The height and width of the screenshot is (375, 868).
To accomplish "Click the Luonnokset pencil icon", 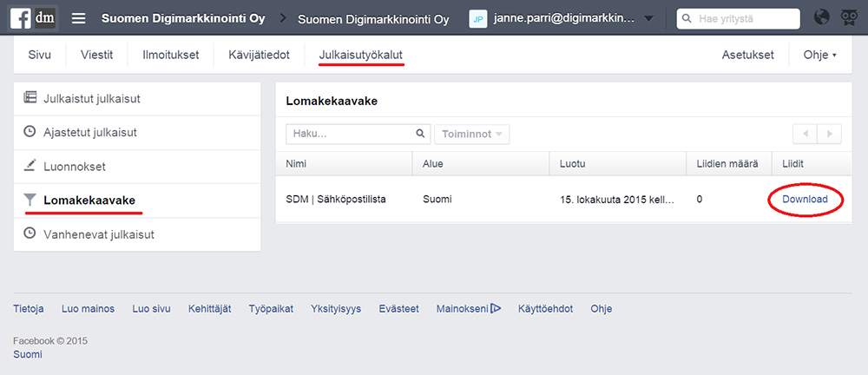I will 30,165.
